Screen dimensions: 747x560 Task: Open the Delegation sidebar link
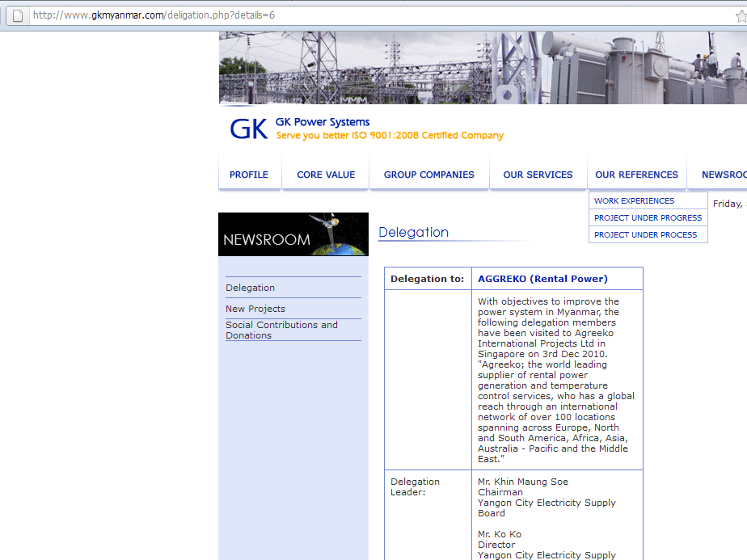click(x=250, y=288)
